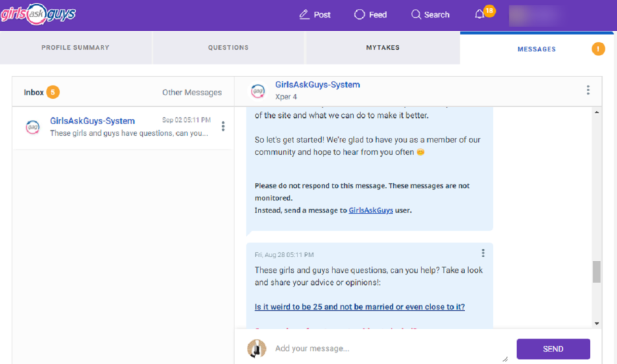Image resolution: width=617 pixels, height=364 pixels.
Task: Click the SEND button
Action: point(553,349)
